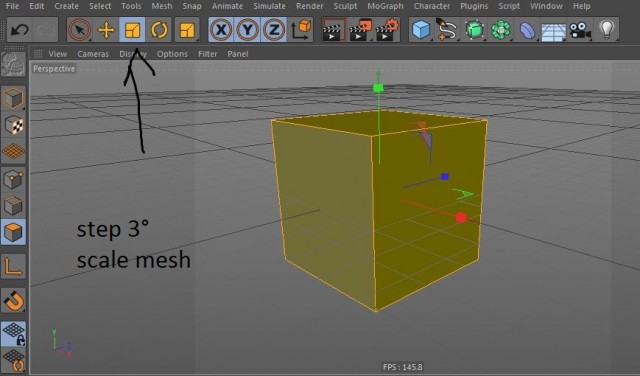The height and width of the screenshot is (376, 640).
Task: Open the Animate menu
Action: click(x=227, y=6)
